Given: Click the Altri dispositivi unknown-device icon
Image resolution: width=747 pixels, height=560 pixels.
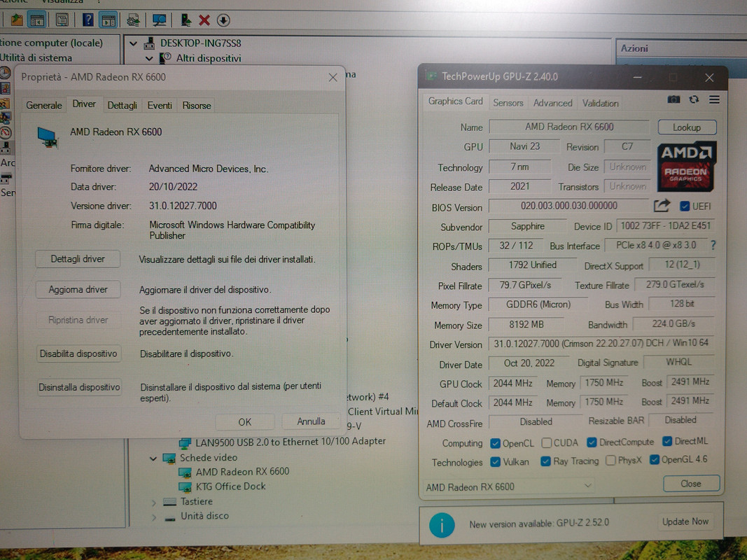Looking at the screenshot, I should pyautogui.click(x=165, y=58).
